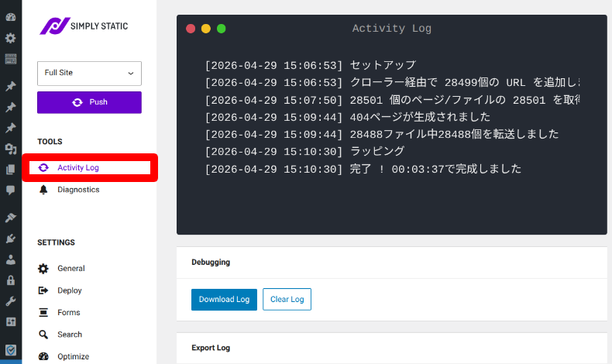Open the Plugins plug icon
612x364 pixels.
coord(11,239)
